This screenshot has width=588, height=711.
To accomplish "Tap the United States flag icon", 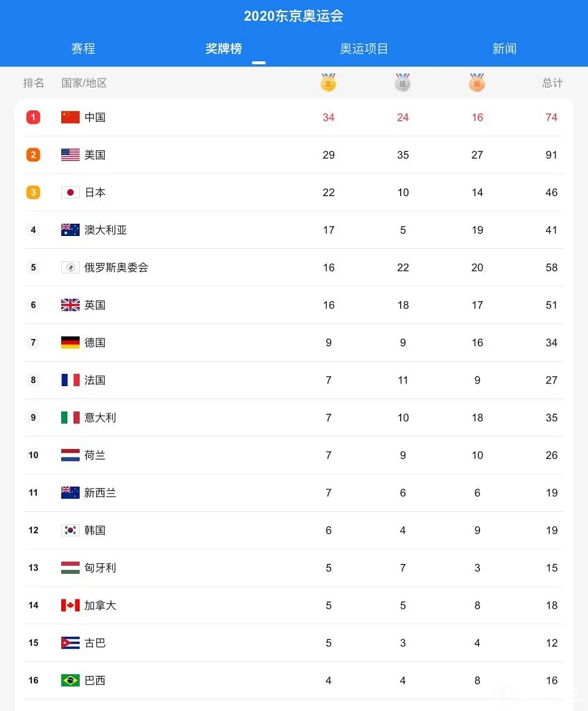I will click(x=70, y=155).
